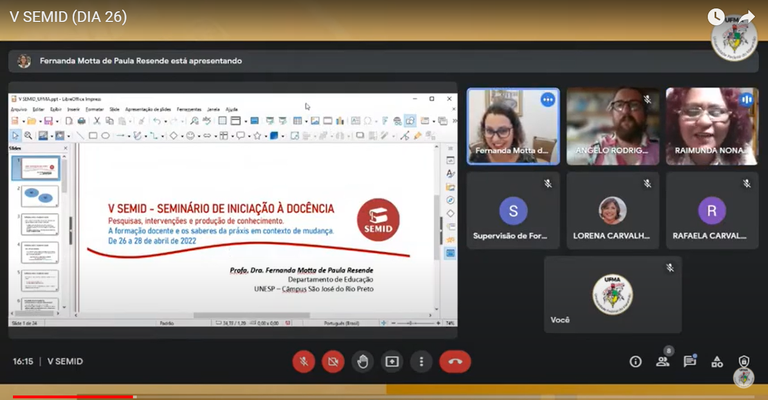The image size is (768, 400).
Task: Open the Formatar menu in Impress
Action: pyautogui.click(x=95, y=109)
